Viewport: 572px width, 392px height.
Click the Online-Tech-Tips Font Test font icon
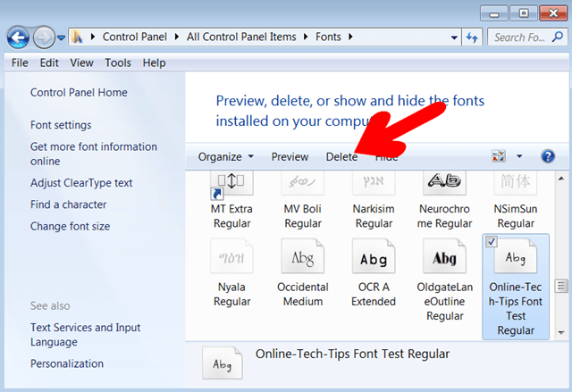516,257
